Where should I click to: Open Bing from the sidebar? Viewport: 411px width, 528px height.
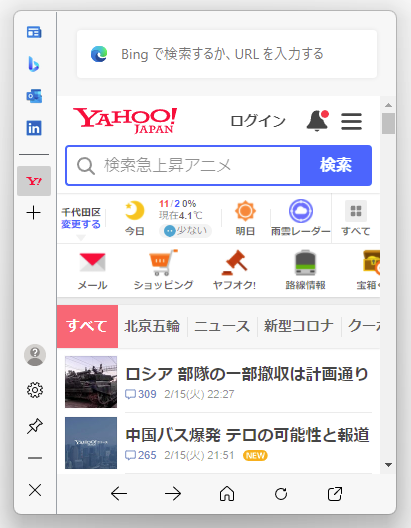(34, 64)
